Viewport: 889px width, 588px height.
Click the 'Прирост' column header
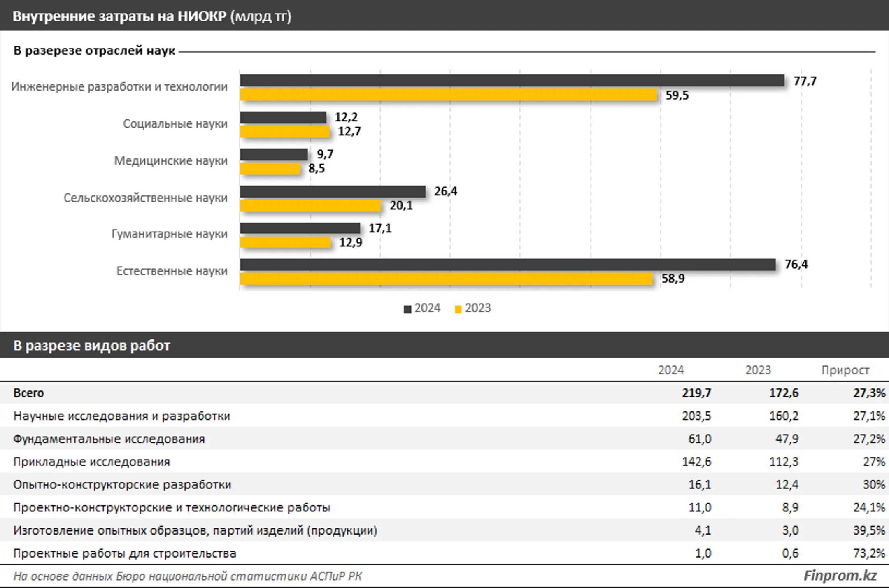tap(845, 370)
